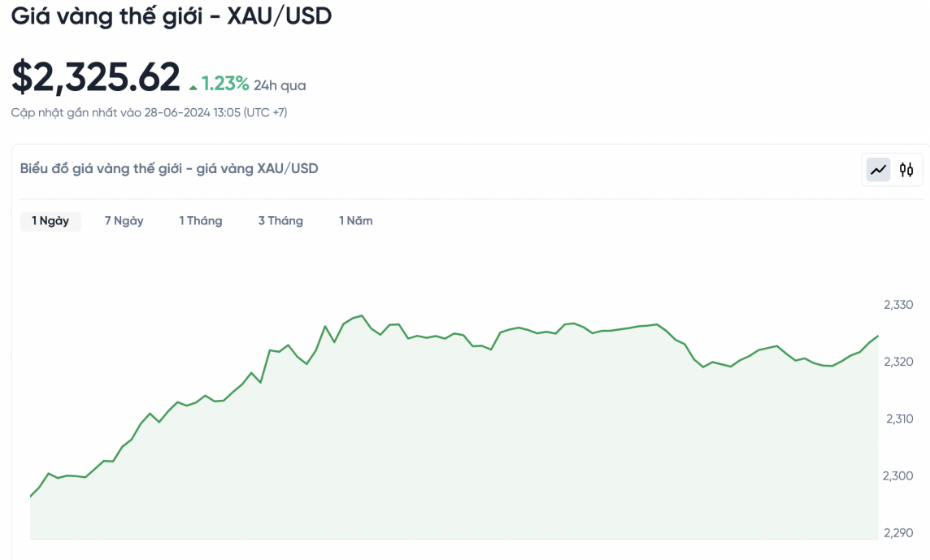Click the right end of the price line
This screenshot has height=560, width=930.
(x=877, y=336)
